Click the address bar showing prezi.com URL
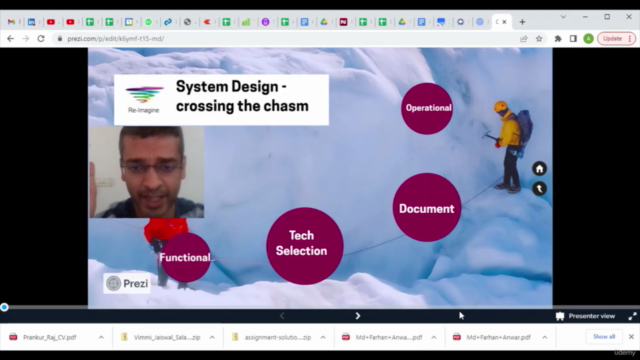The height and width of the screenshot is (360, 640). pos(286,39)
